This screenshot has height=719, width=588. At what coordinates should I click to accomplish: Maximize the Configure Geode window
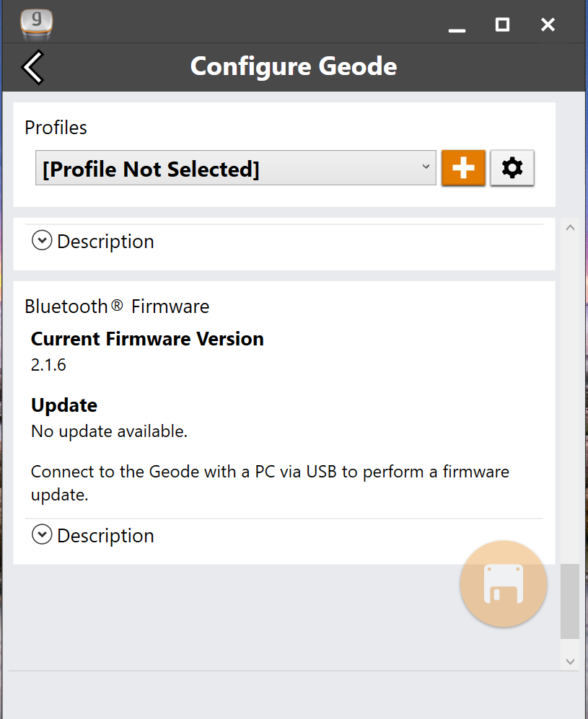pos(502,25)
